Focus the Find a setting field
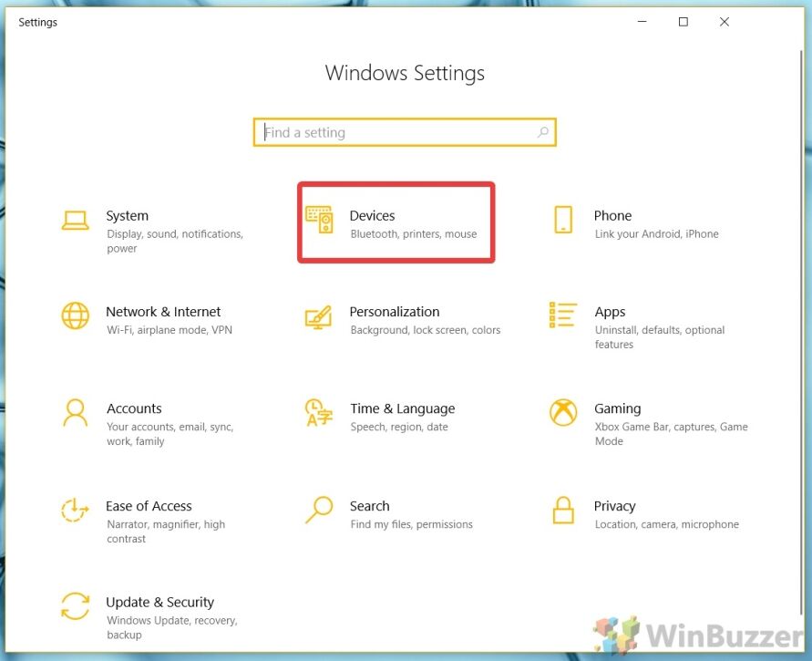The height and width of the screenshot is (661, 812). (405, 132)
